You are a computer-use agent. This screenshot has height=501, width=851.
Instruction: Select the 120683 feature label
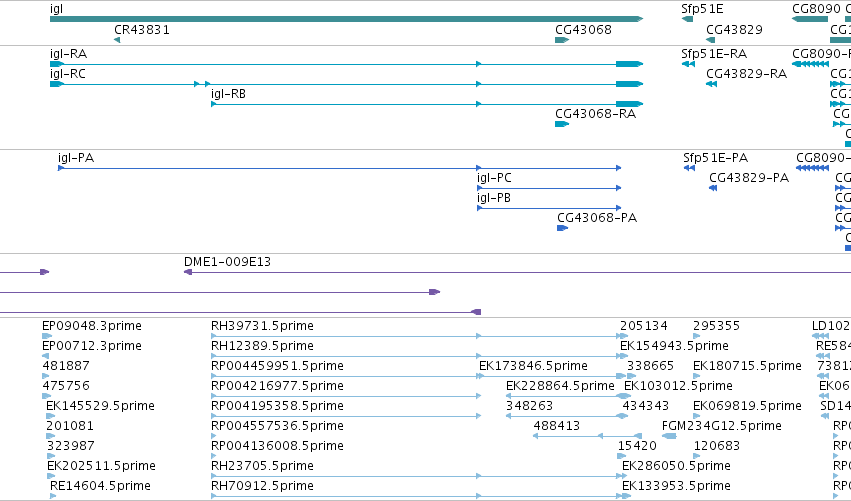coord(716,446)
